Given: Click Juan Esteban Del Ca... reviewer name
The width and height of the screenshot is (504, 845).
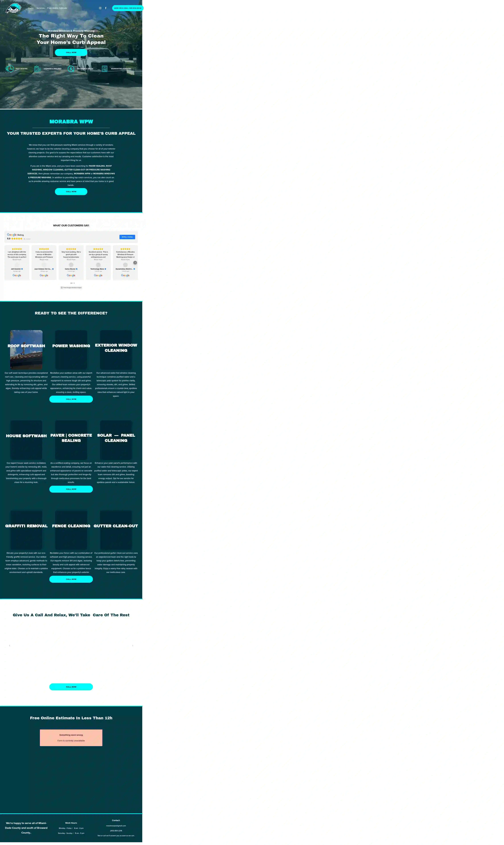Looking at the screenshot, I should [43, 269].
